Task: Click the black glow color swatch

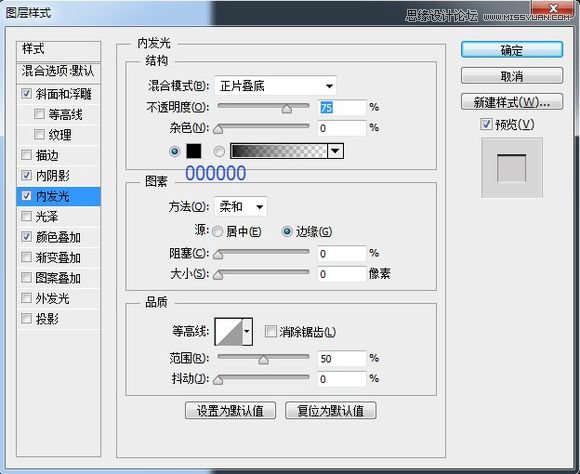Action: [193, 151]
